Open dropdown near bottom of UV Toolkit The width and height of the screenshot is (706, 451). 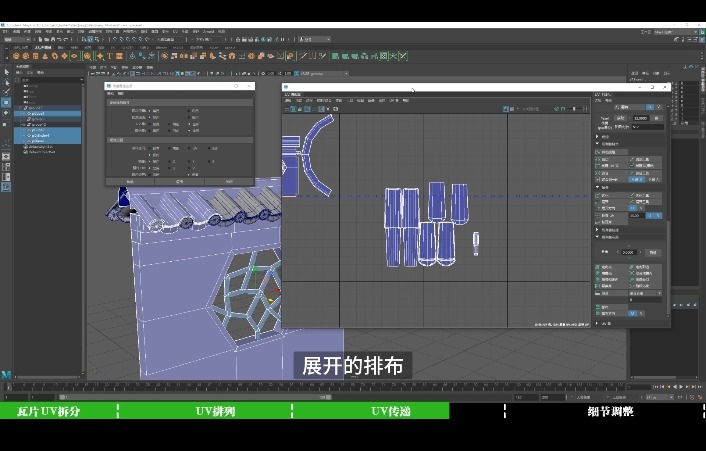pyautogui.click(x=645, y=293)
